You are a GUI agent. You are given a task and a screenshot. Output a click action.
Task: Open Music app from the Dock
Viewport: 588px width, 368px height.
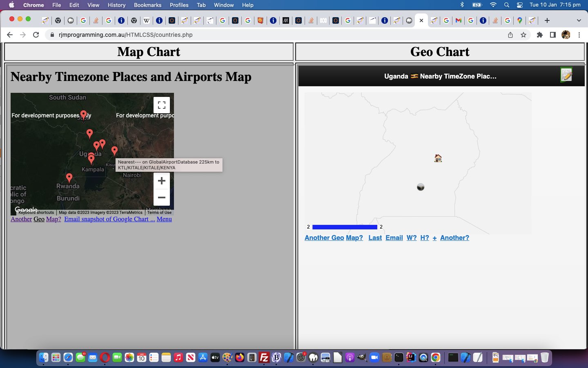pyautogui.click(x=178, y=358)
